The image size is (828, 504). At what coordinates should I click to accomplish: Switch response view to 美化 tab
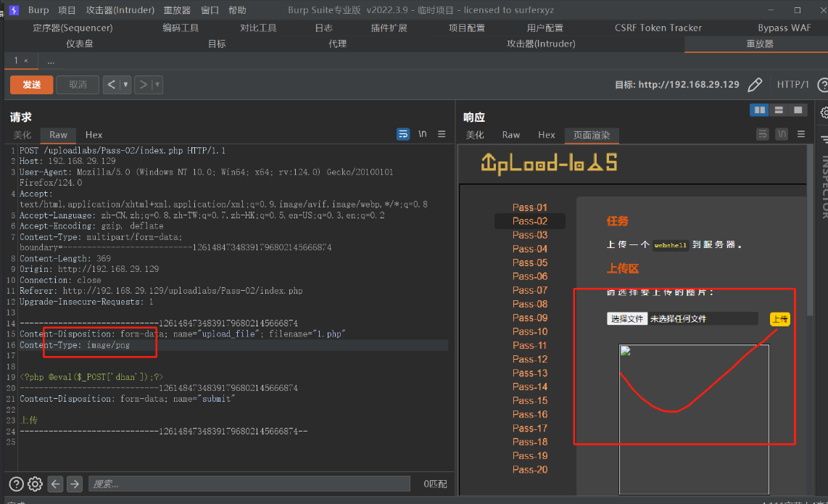click(475, 135)
